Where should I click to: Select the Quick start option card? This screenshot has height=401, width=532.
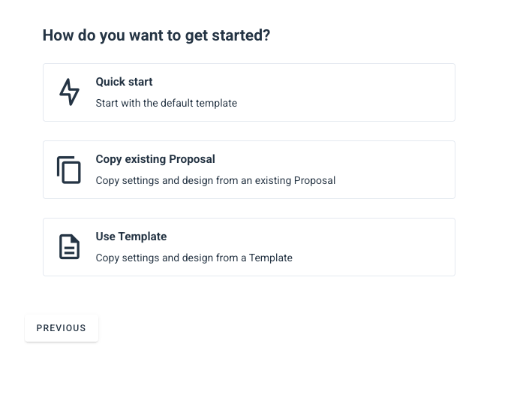coord(249,92)
